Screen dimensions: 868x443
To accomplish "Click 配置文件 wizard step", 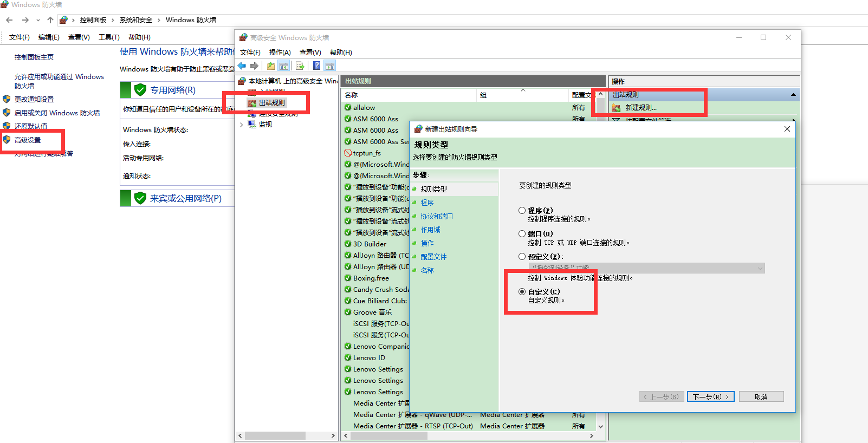I will point(433,257).
